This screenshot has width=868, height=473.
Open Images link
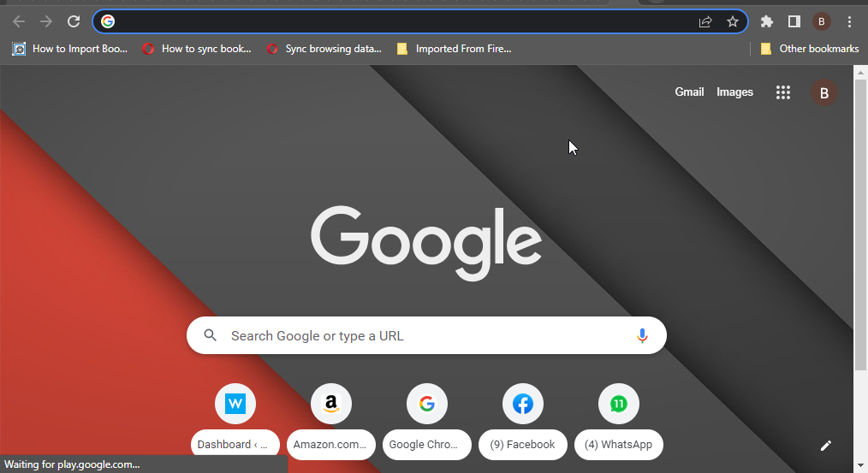(734, 92)
